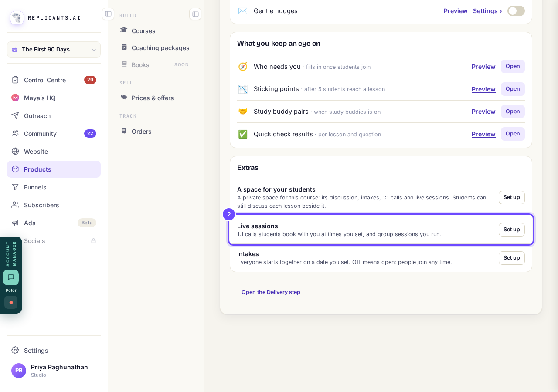Set up a space for your students
This screenshot has width=558, height=392.
pyautogui.click(x=512, y=197)
